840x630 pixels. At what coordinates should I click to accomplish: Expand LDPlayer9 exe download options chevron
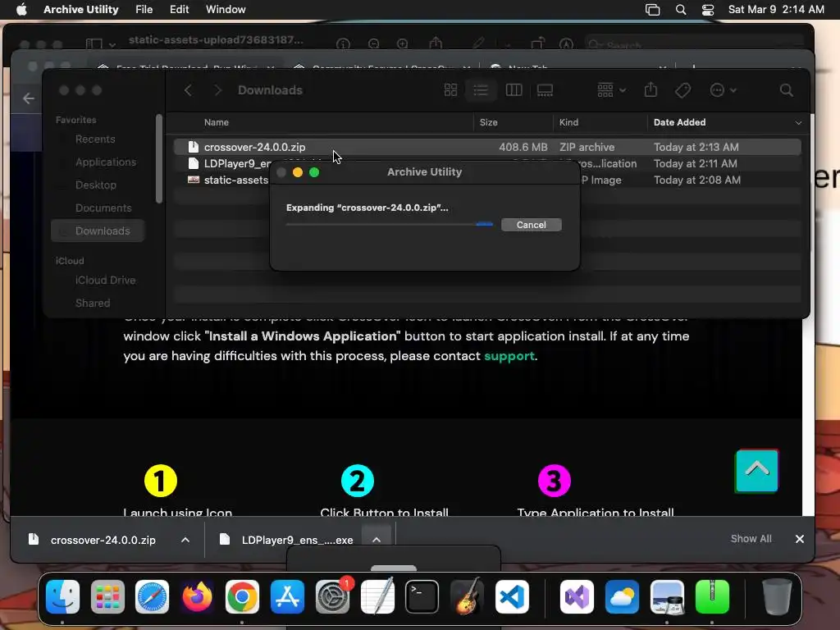pyautogui.click(x=377, y=540)
